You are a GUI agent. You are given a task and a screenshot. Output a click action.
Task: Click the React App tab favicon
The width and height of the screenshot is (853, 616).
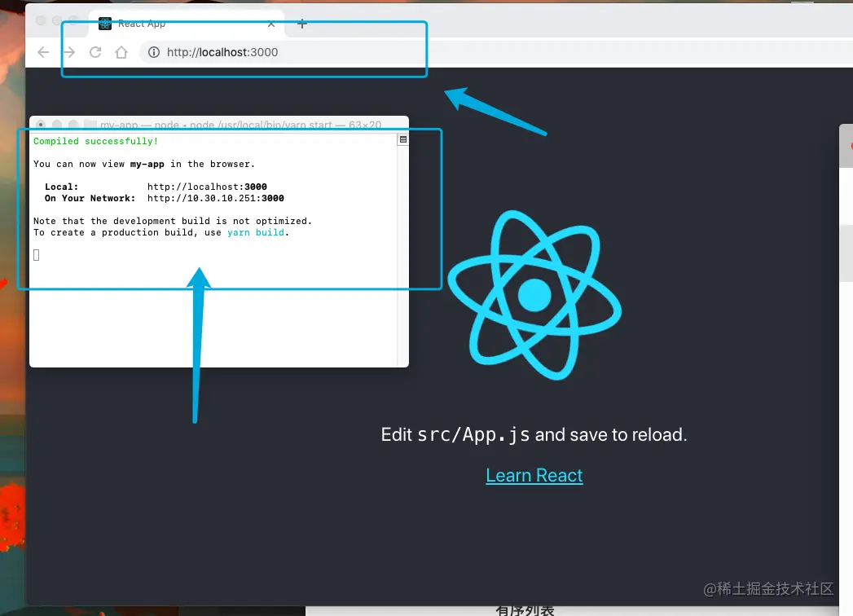coord(105,24)
